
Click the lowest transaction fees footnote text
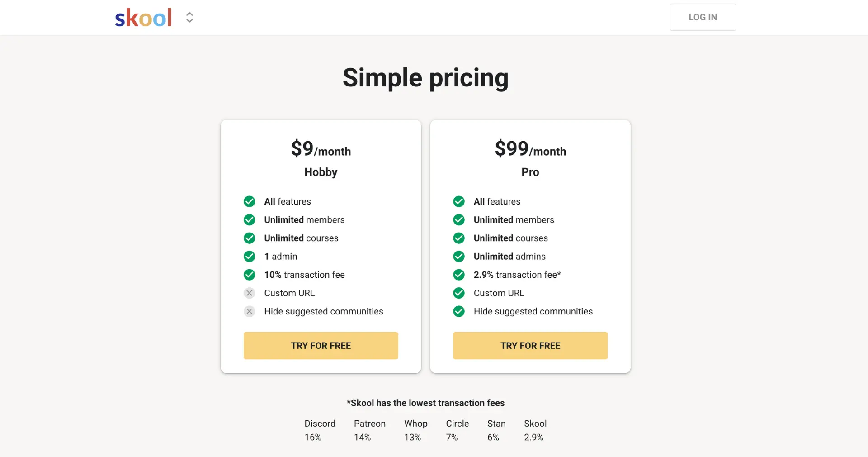(425, 403)
